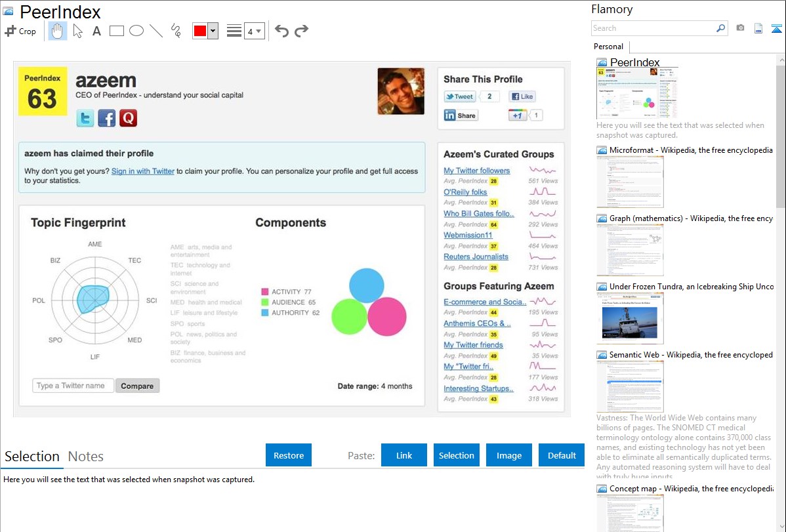This screenshot has height=532, width=786.
Task: Open the E-commerce and Socia.. link
Action: point(485,302)
